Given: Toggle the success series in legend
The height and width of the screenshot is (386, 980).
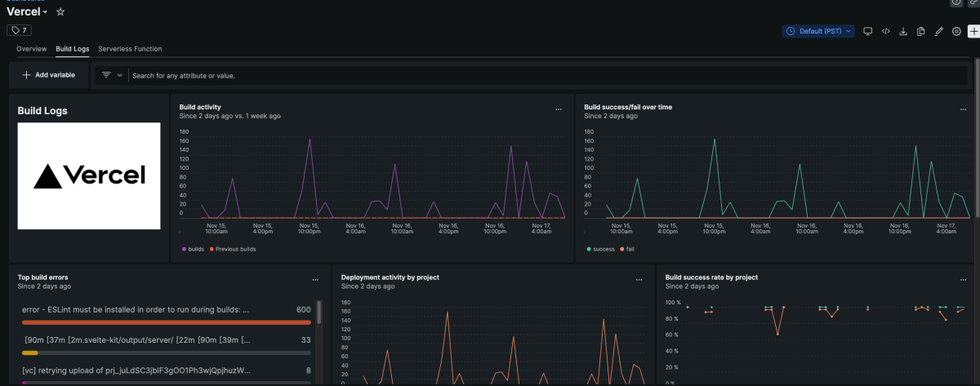Looking at the screenshot, I should [x=599, y=249].
